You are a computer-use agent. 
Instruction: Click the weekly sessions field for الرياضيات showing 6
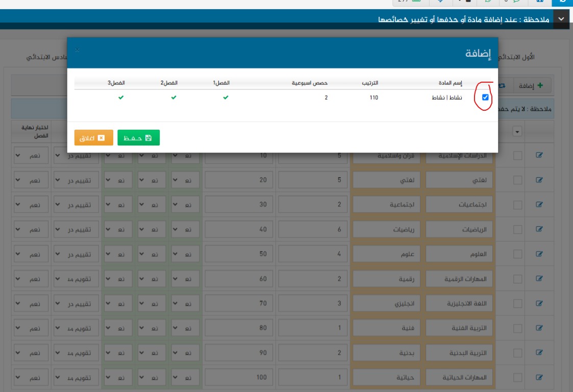pos(313,229)
